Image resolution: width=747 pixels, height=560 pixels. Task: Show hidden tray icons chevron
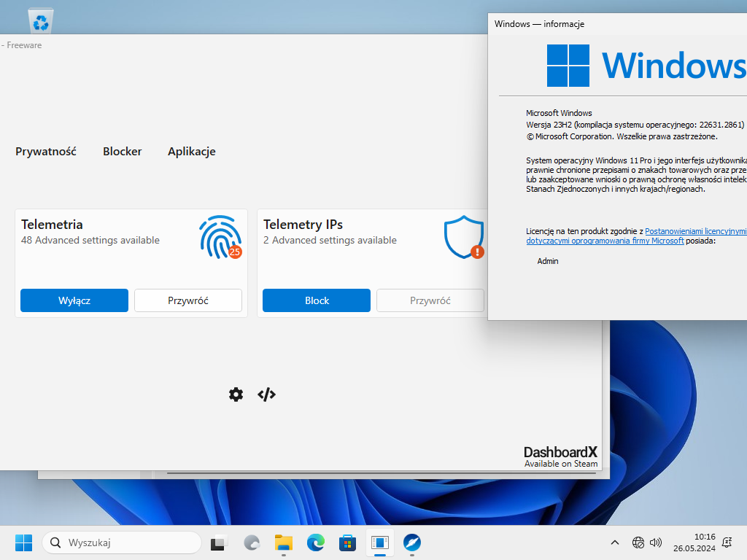(x=614, y=542)
